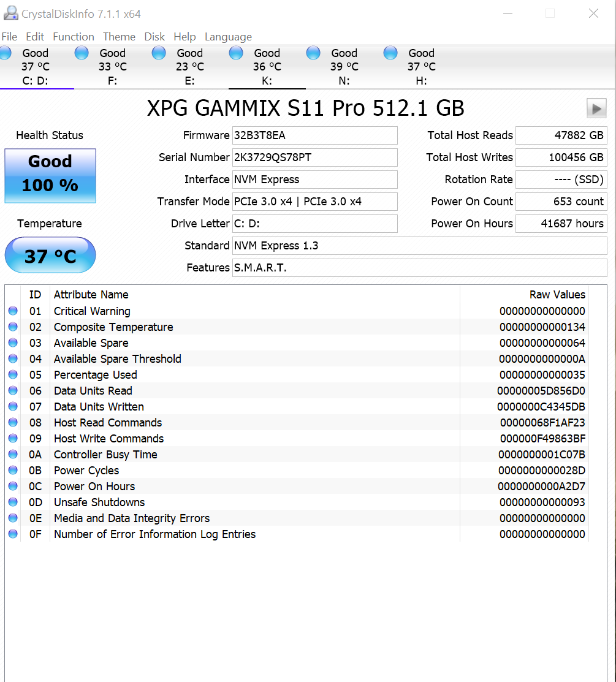This screenshot has width=616, height=682.
Task: Click the status orb for Media and Data Integrity Errors
Action: coord(13,518)
